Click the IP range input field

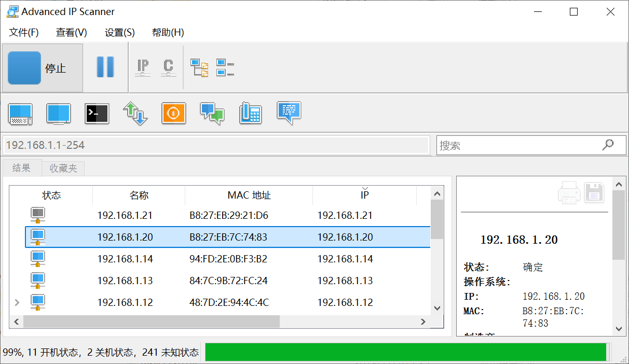point(216,145)
